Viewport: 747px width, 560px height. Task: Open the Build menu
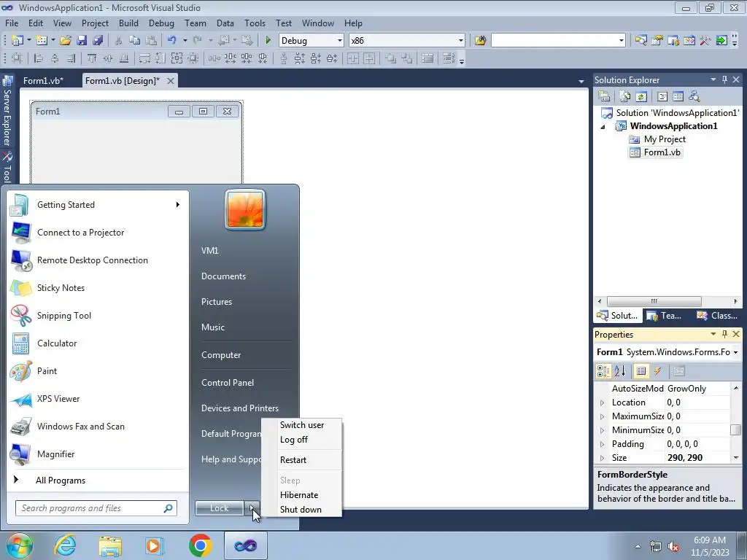(x=128, y=23)
